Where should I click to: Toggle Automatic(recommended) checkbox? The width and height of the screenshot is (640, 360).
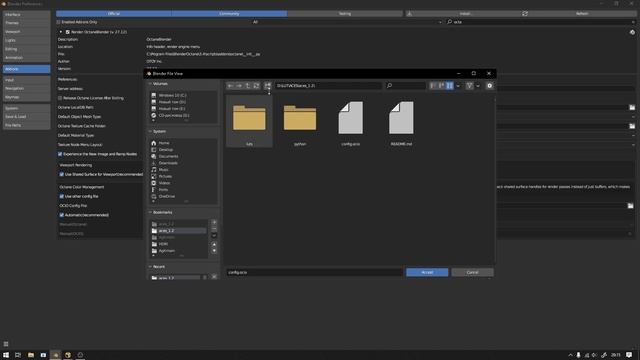click(x=62, y=215)
